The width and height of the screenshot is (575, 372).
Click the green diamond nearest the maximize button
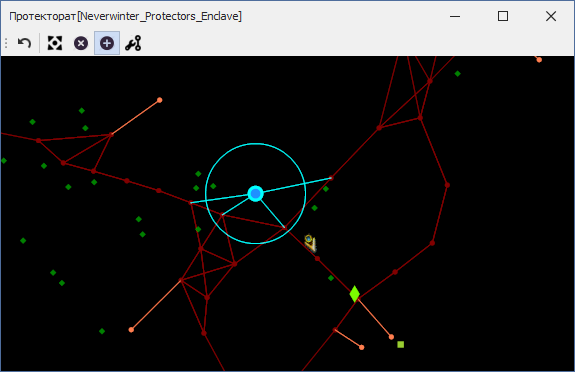coord(458,74)
